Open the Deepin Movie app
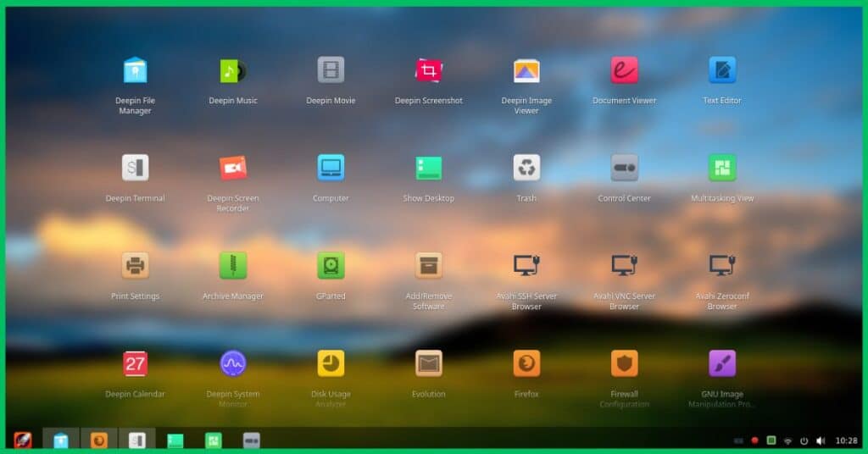This screenshot has height=454, width=868. tap(331, 70)
